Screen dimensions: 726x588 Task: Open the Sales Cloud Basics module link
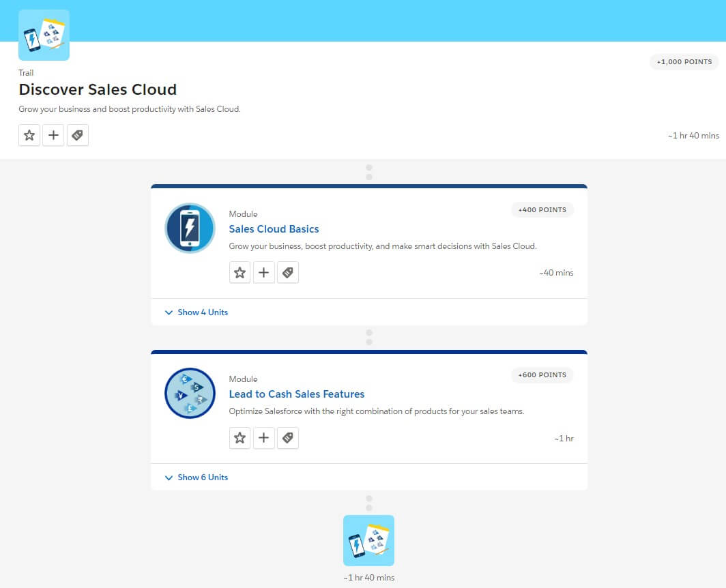coord(274,229)
